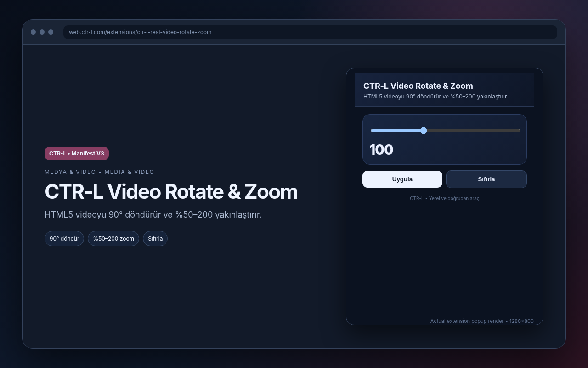Viewport: 588px width, 368px height.
Task: Select the 90° döndür chip
Action: coord(64,239)
